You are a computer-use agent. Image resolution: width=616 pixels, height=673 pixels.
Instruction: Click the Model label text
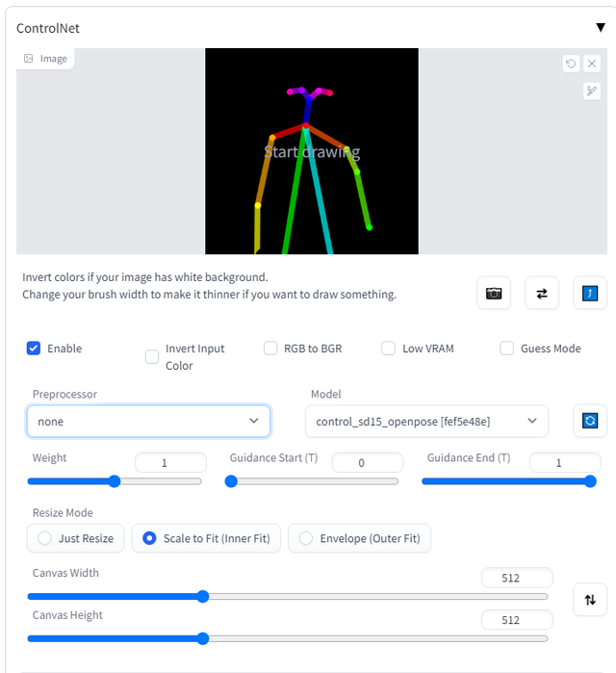(x=326, y=394)
